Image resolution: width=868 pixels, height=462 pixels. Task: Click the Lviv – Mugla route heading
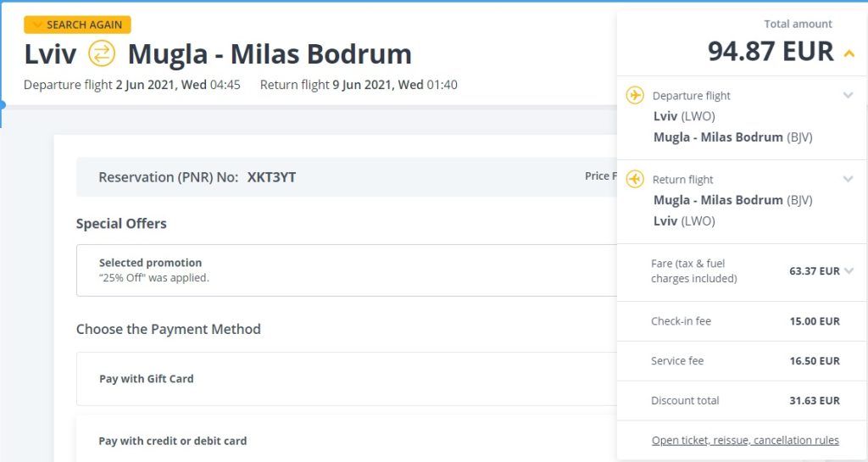pos(218,54)
